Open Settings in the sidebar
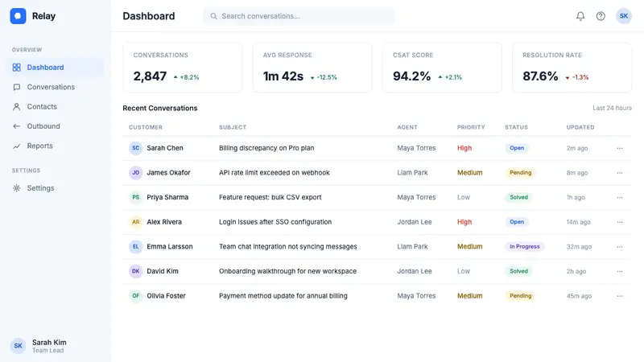The image size is (644, 362). (55, 188)
